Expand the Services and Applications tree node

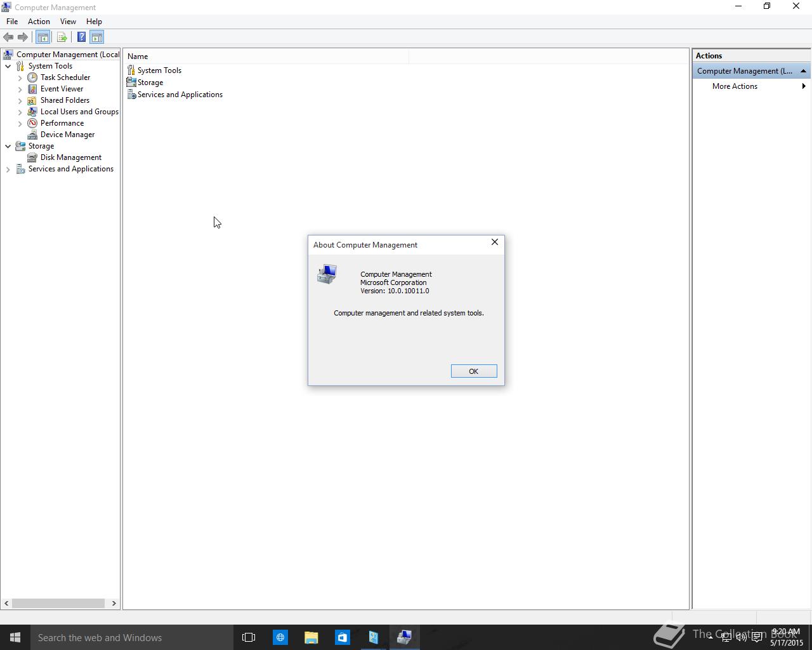[8, 169]
